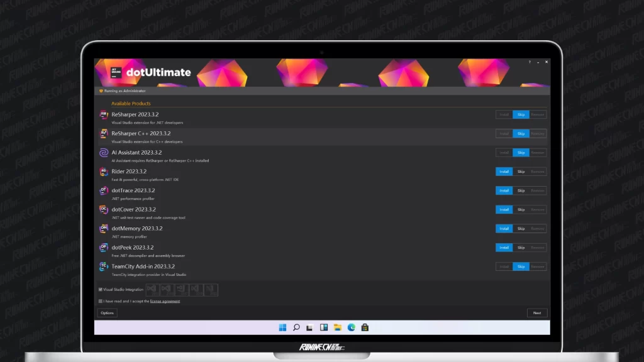Open the help question mark icon
644x362 pixels.
(530, 62)
